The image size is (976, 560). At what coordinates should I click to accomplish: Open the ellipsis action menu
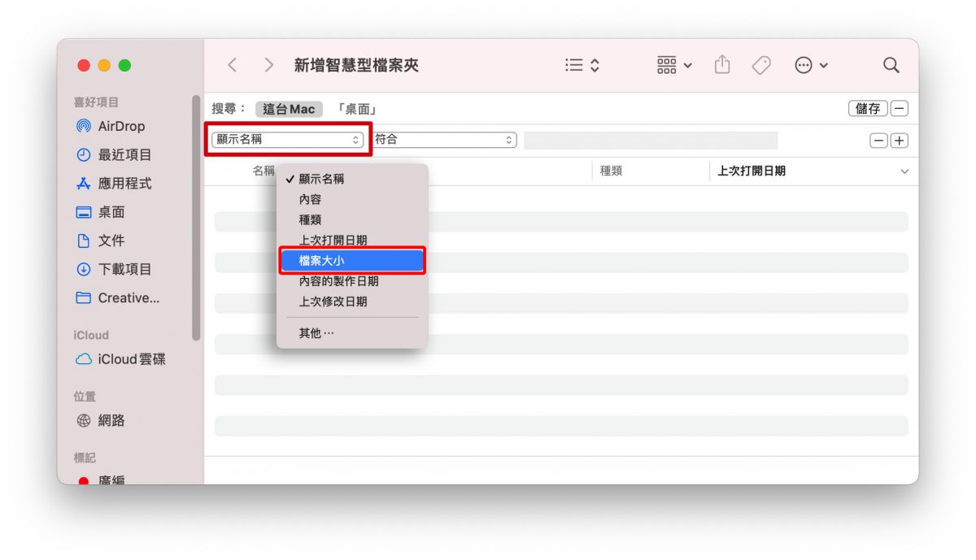(811, 66)
